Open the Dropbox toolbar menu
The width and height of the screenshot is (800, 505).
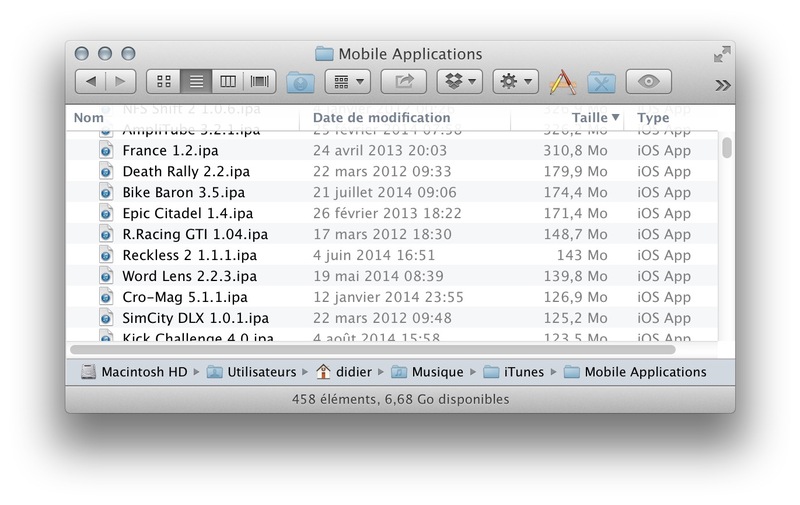point(460,82)
